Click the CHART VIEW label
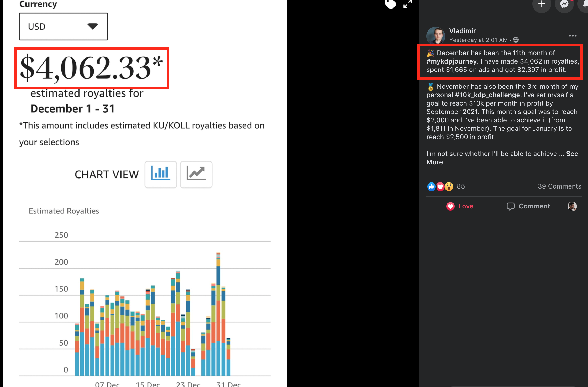The width and height of the screenshot is (588, 387). 107,175
